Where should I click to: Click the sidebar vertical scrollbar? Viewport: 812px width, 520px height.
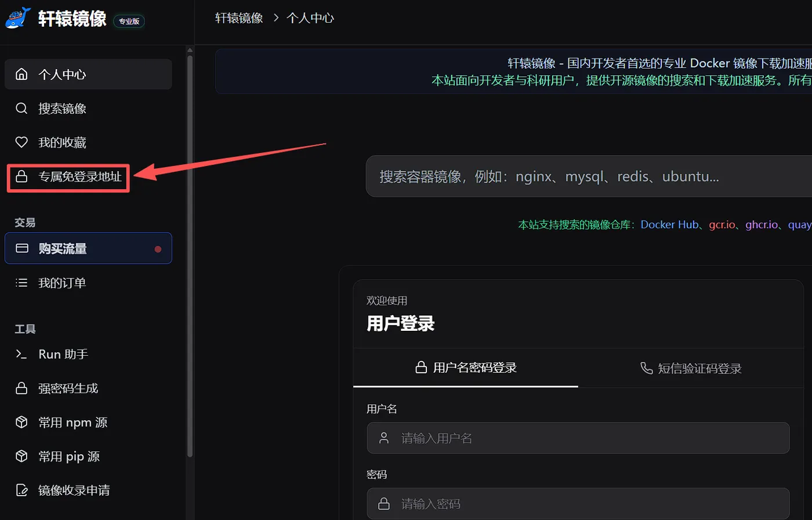(190, 255)
